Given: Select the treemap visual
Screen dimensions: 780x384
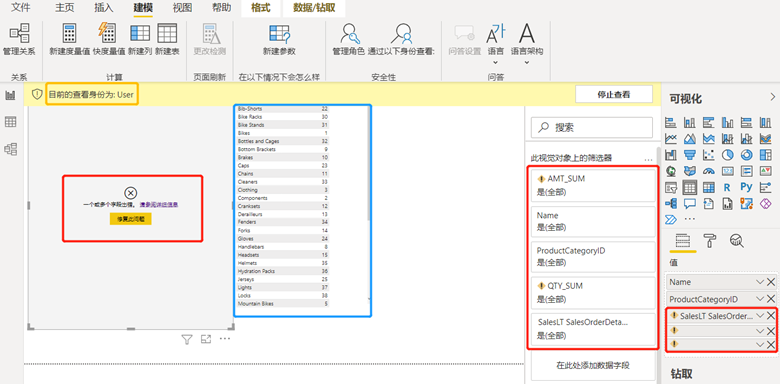Looking at the screenshot, I should click(x=765, y=155).
